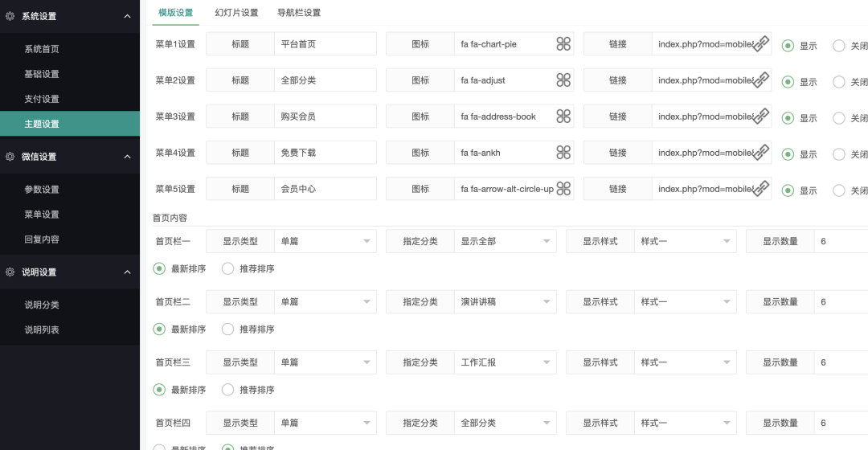The image size is (868, 450).
Task: Switch to 幻灯片设置 tab
Action: click(236, 12)
